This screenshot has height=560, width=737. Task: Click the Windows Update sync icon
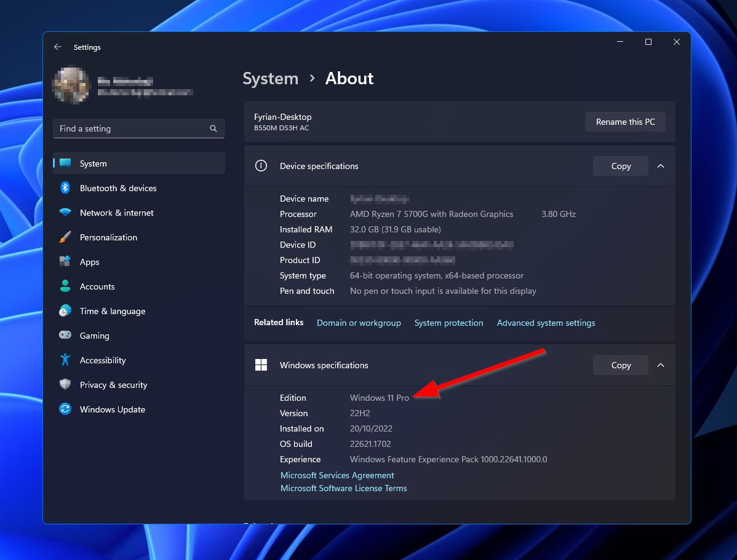[65, 409]
